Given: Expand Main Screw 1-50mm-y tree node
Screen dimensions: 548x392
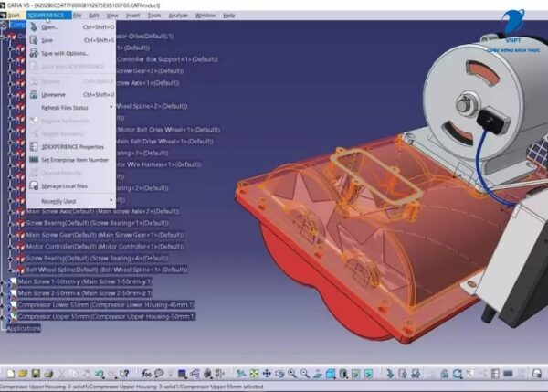Looking at the screenshot, I should 3,281.
